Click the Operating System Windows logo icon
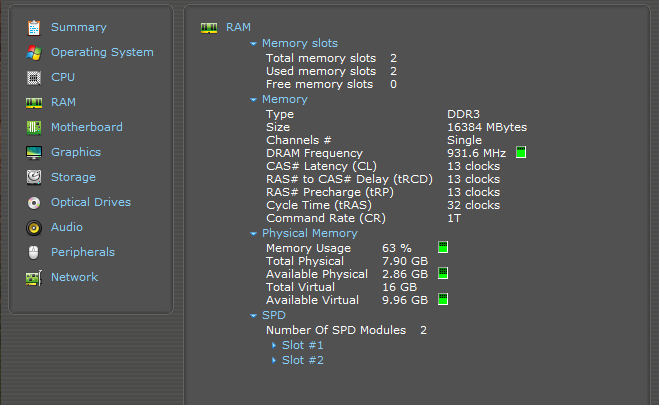This screenshot has width=659, height=405. click(33, 52)
